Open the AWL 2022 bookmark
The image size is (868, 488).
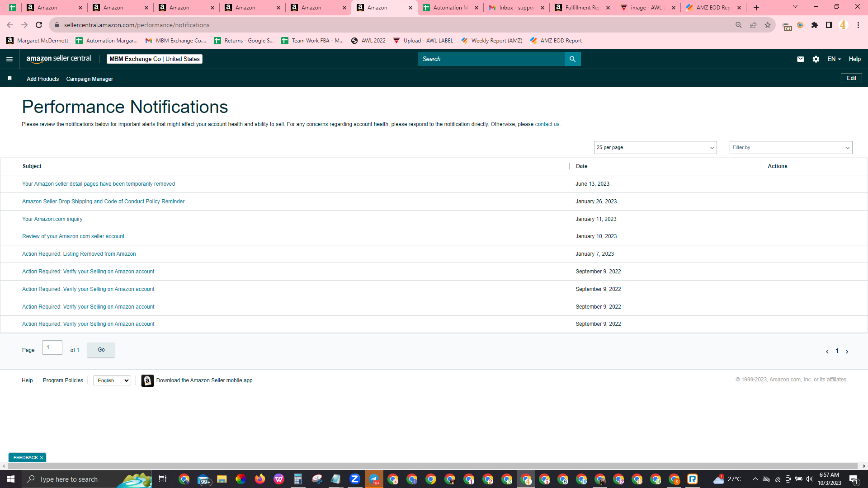click(368, 41)
